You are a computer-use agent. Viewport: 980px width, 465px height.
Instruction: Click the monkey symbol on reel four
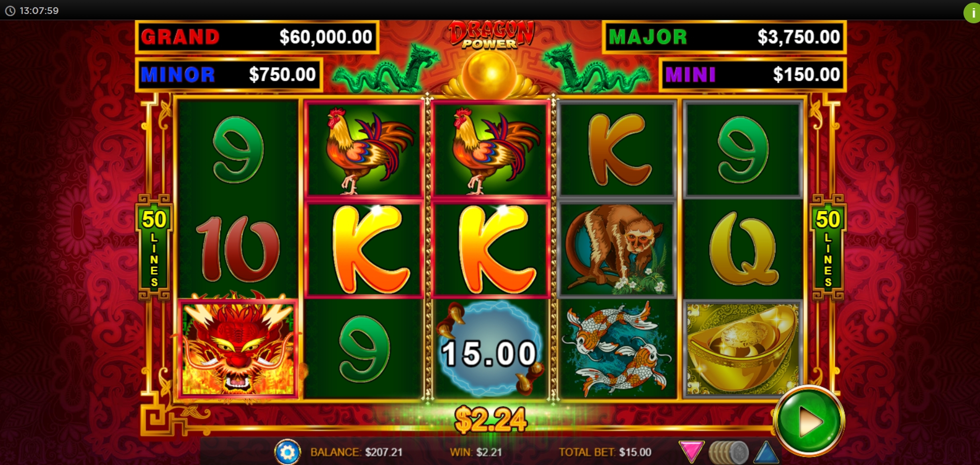617,249
